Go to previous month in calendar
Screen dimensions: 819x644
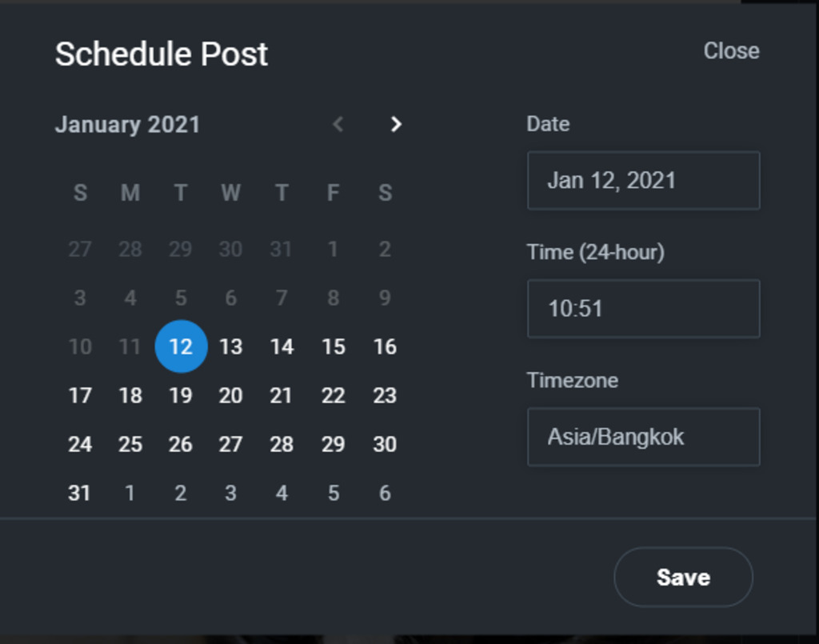[338, 124]
